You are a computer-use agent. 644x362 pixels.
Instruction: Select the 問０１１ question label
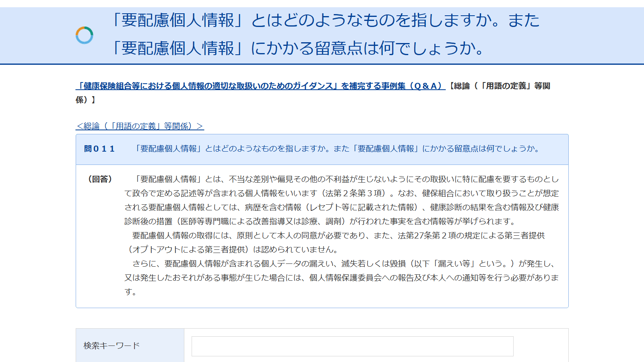[x=99, y=149]
